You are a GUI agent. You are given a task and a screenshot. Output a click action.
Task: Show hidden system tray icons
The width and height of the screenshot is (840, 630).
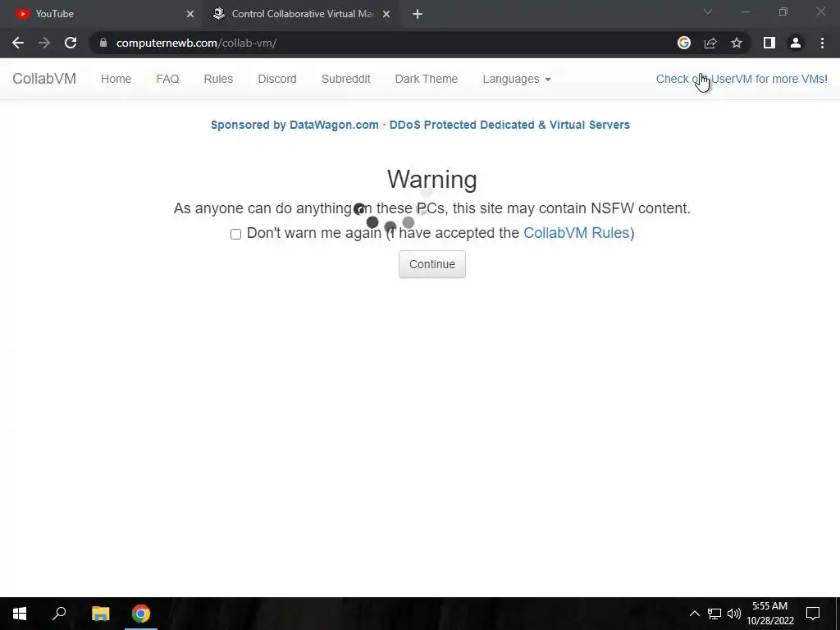pyautogui.click(x=694, y=614)
